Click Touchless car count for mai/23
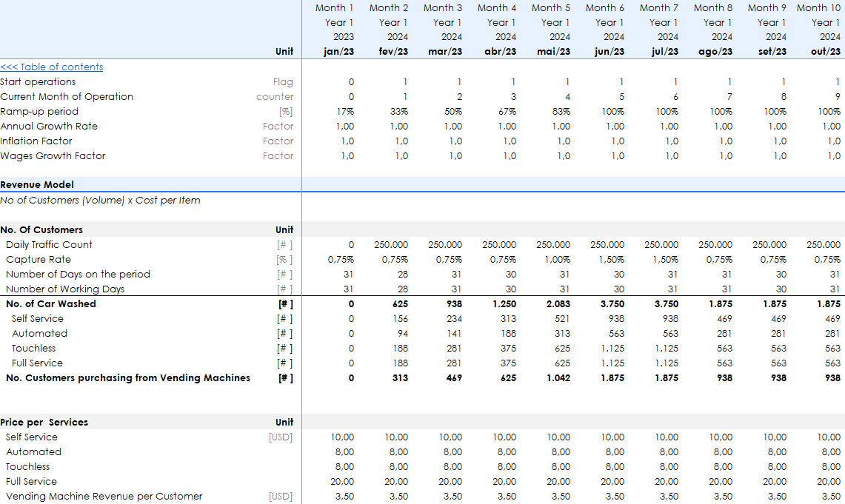The image size is (845, 504). 563,348
